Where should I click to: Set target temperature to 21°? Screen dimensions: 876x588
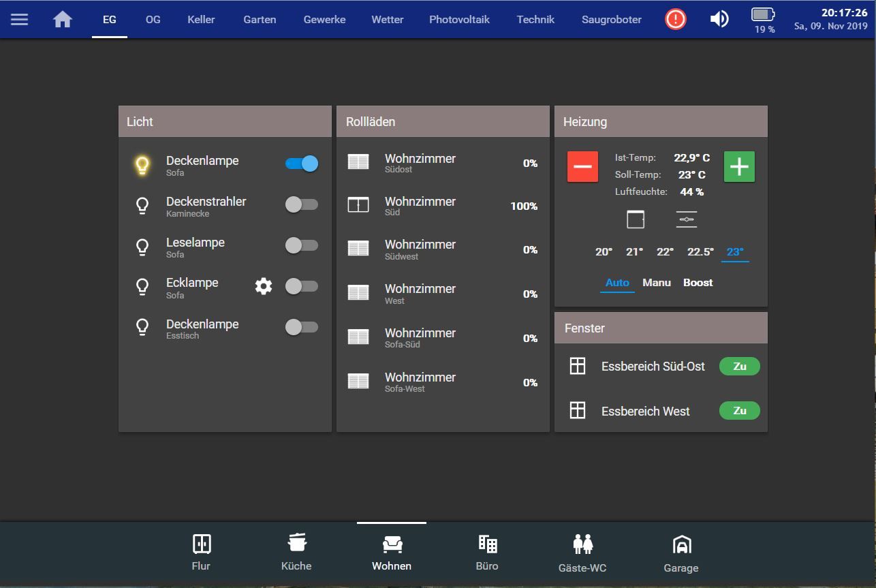[x=634, y=251]
